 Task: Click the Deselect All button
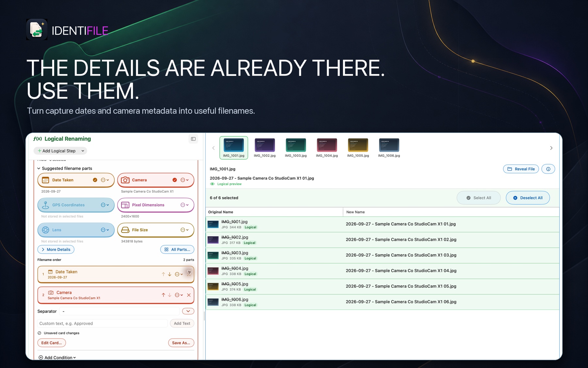528,198
